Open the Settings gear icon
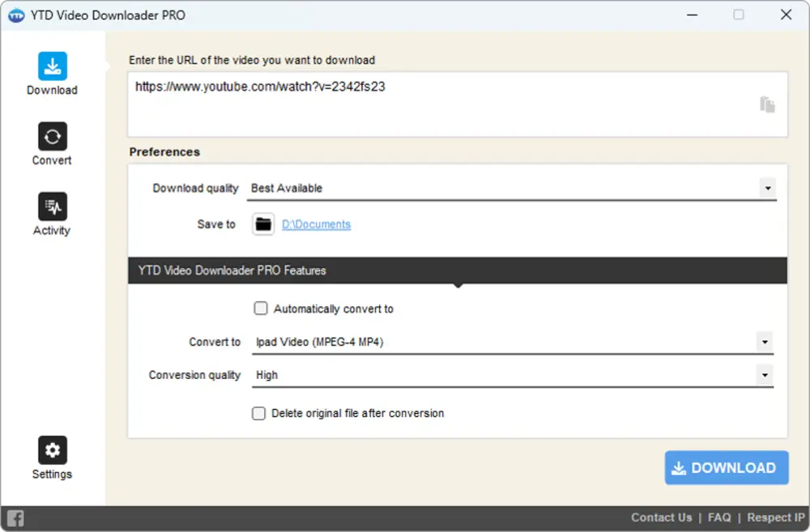The width and height of the screenshot is (810, 532). [52, 449]
